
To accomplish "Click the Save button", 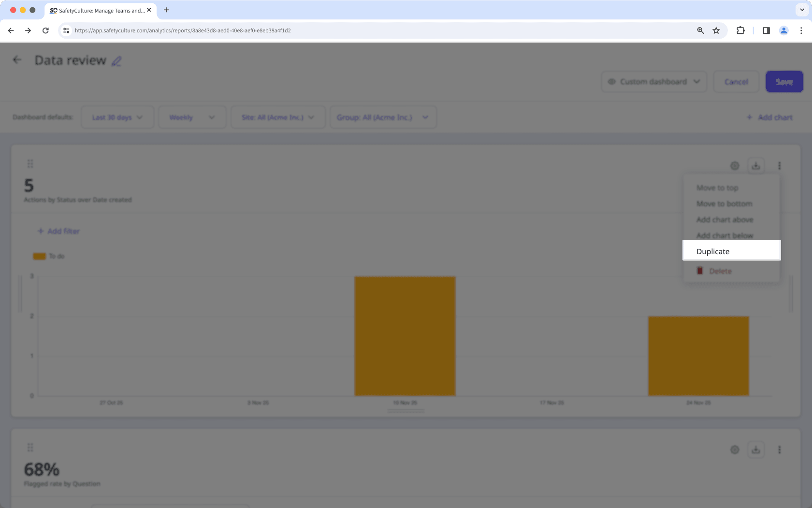I will (784, 81).
